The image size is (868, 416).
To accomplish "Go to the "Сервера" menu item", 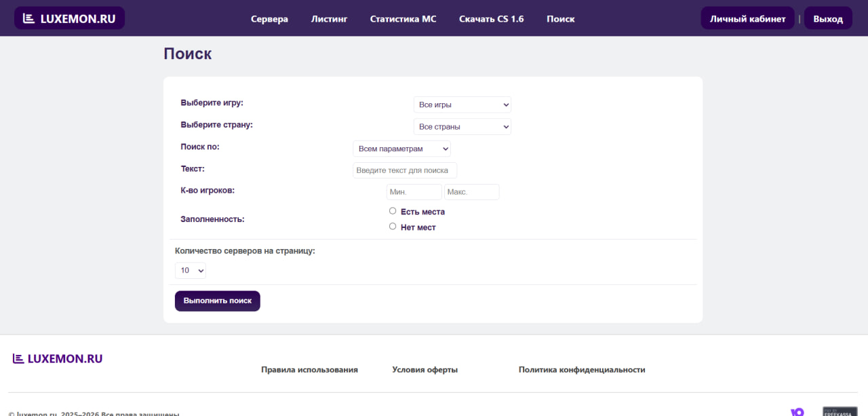I will pos(269,19).
